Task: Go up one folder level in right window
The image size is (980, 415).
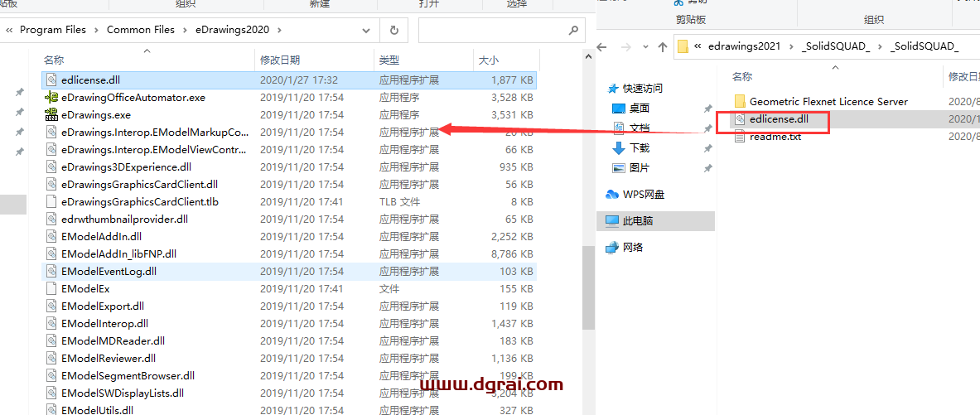Action: (663, 46)
